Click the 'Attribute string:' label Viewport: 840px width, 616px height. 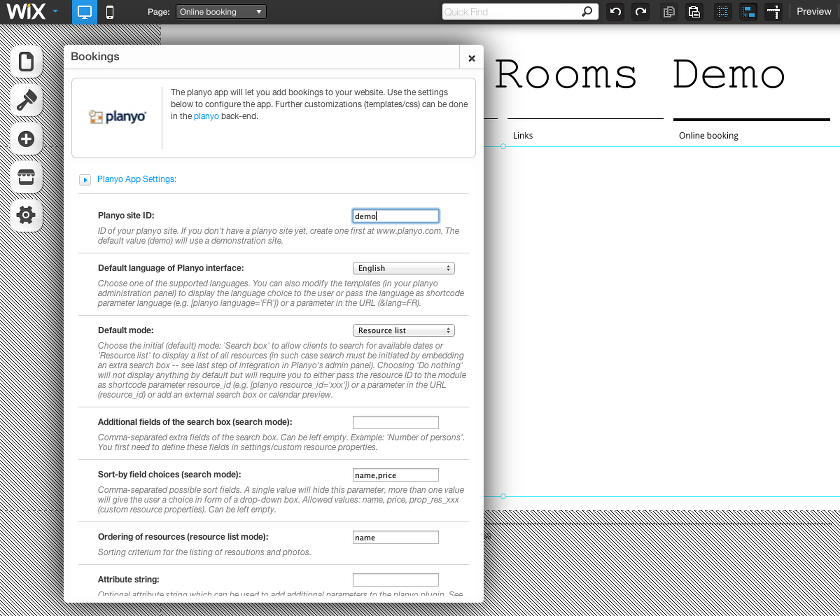click(x=128, y=579)
